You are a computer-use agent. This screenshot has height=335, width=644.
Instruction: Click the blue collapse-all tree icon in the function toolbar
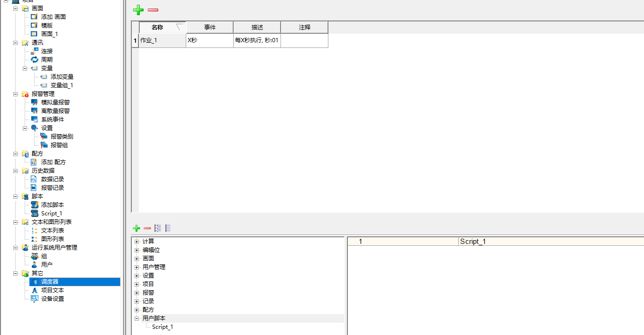coord(168,228)
